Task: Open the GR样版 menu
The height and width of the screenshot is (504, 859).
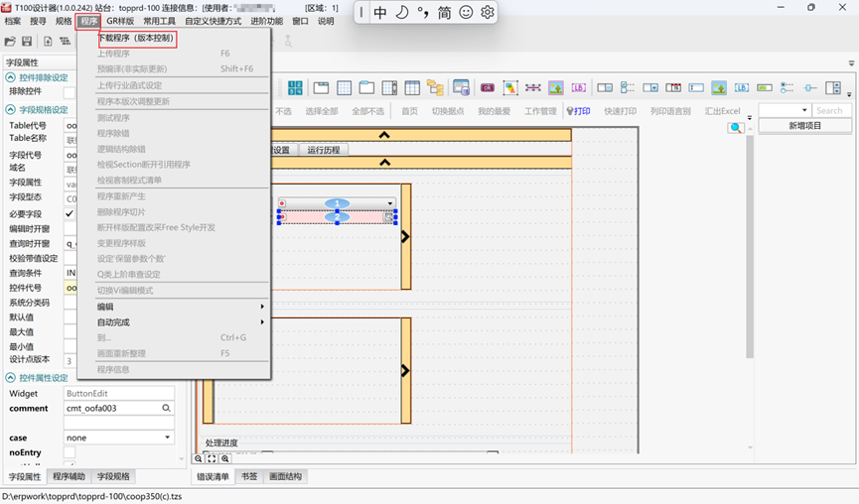Action: [120, 21]
